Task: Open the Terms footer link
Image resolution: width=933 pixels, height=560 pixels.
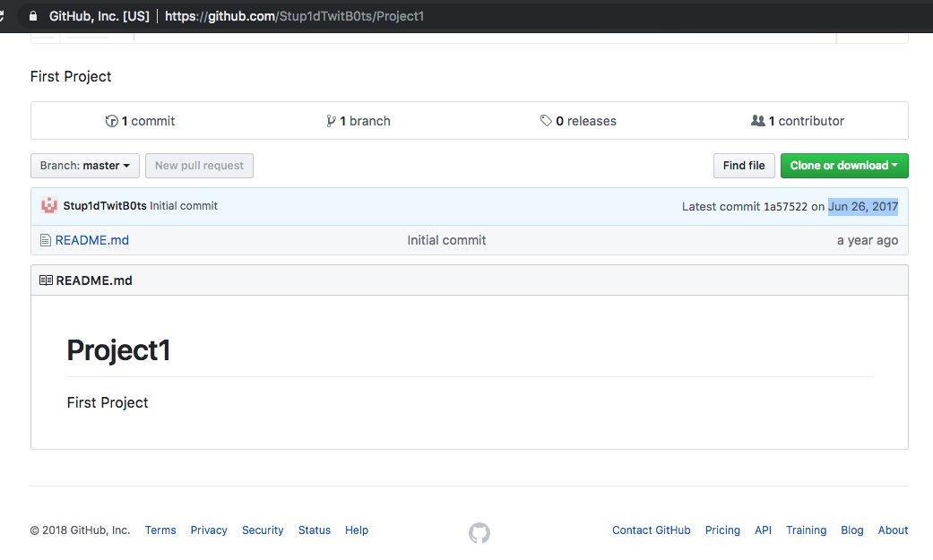Action: pyautogui.click(x=160, y=530)
